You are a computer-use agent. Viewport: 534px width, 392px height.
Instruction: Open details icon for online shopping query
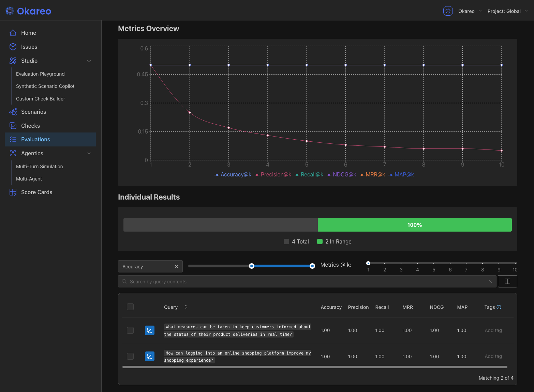point(150,356)
